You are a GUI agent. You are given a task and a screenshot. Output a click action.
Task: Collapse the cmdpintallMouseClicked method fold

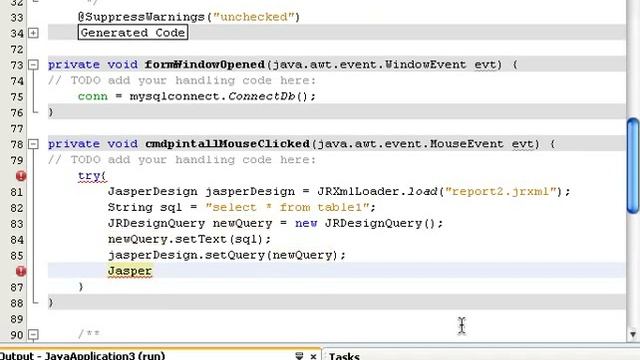(33, 144)
